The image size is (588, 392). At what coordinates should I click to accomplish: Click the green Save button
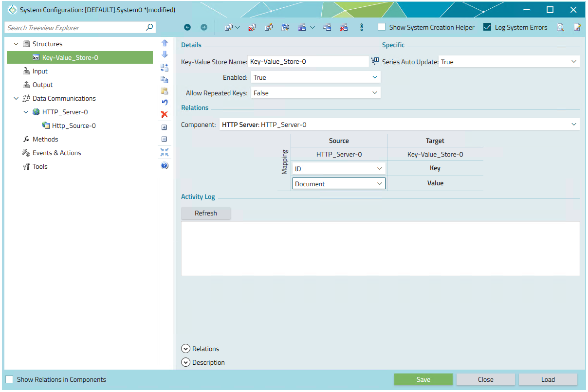[423, 379]
